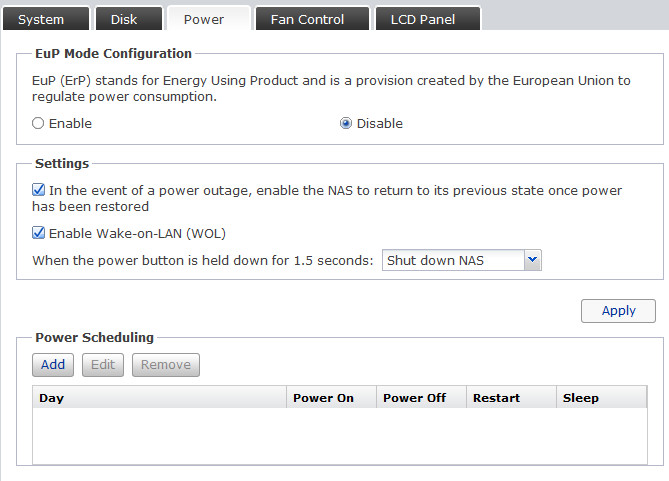Select the EuP Disable radio button
The height and width of the screenshot is (481, 669).
coord(347,124)
